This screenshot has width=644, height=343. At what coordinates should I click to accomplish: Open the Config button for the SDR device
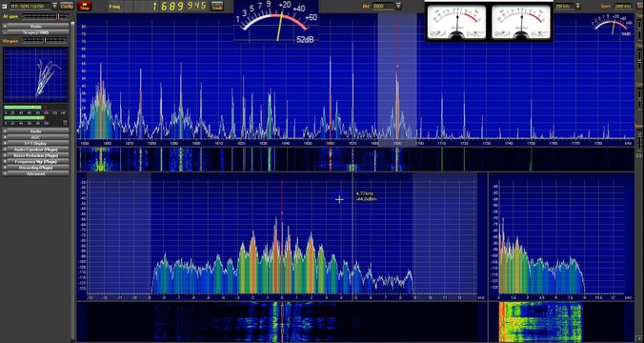pyautogui.click(x=67, y=6)
